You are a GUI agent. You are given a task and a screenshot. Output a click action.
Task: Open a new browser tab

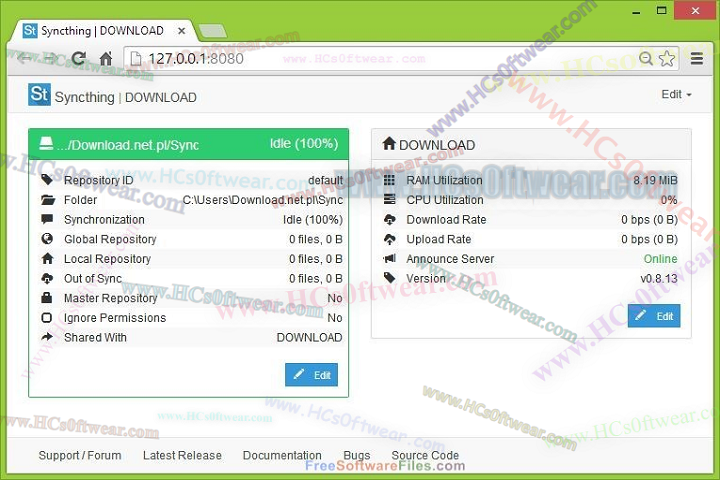211,32
